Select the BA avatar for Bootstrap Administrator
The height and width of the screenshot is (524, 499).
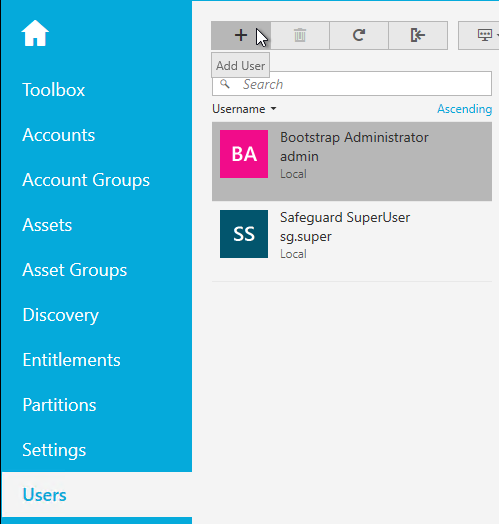coord(244,154)
